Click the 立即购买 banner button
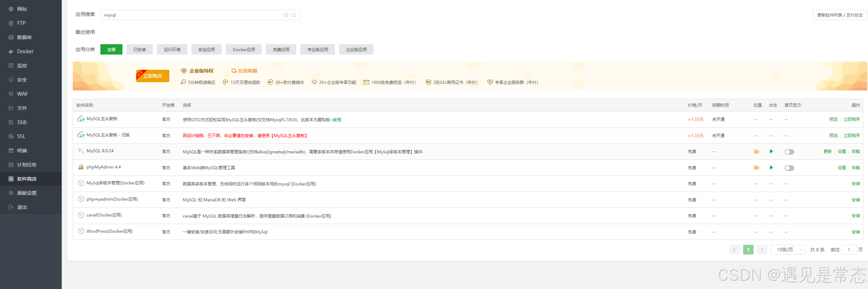The image size is (868, 289). coord(153,76)
